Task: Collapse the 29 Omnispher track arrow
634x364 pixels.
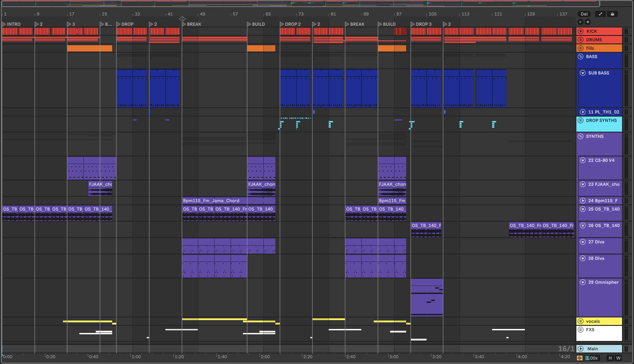Action: click(583, 282)
